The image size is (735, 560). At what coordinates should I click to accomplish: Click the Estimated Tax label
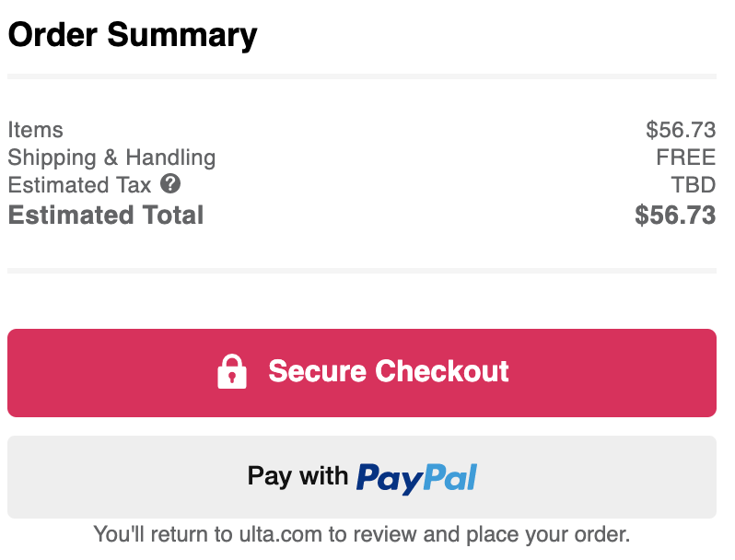coord(80,185)
